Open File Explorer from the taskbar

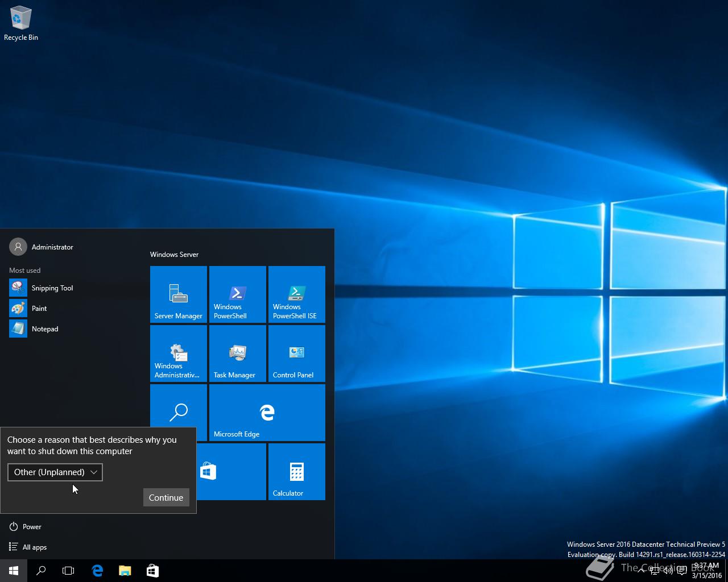click(x=125, y=571)
